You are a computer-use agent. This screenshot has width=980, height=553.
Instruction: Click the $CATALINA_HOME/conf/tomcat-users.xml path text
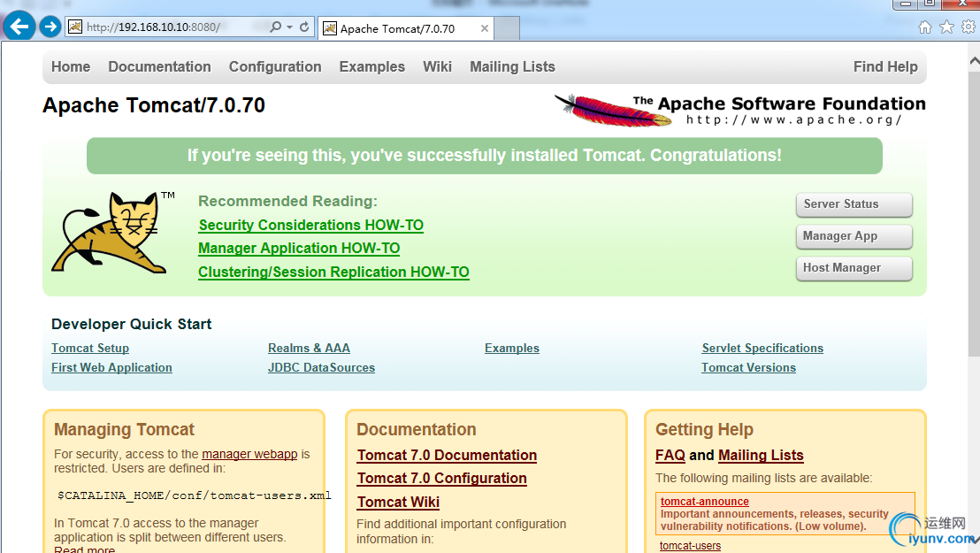(x=195, y=495)
